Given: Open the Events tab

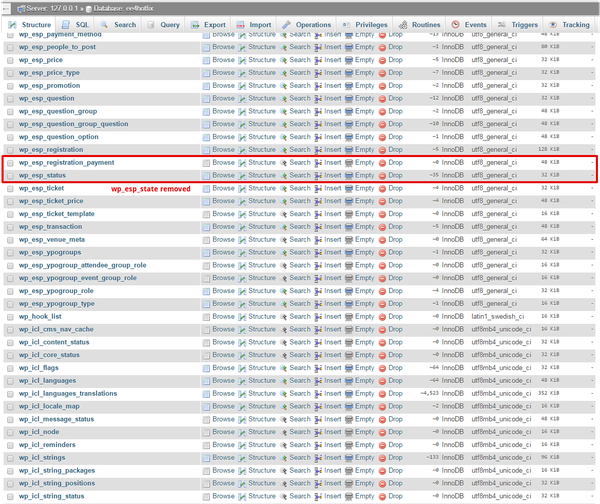Looking at the screenshot, I should coord(469,25).
